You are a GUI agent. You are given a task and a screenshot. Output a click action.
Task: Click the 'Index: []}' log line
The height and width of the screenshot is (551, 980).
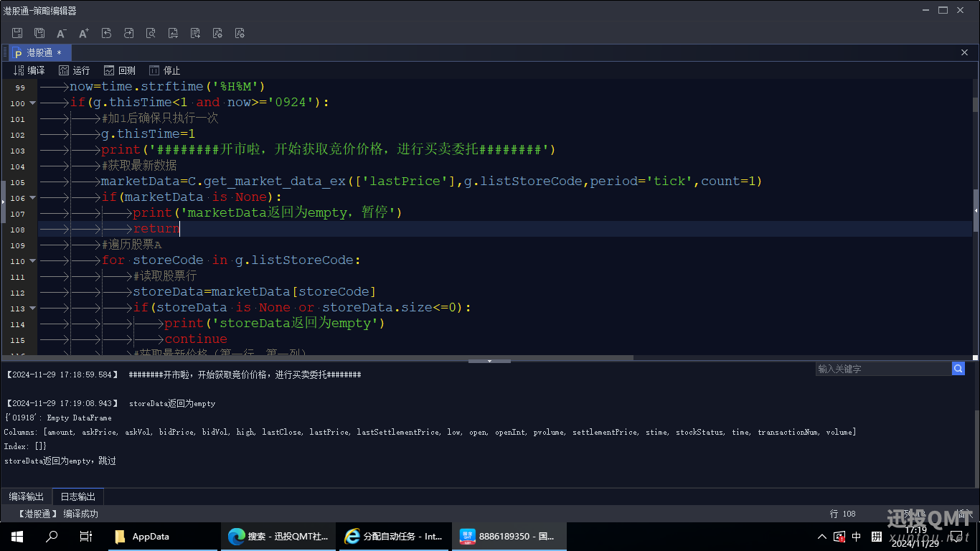[x=25, y=446]
